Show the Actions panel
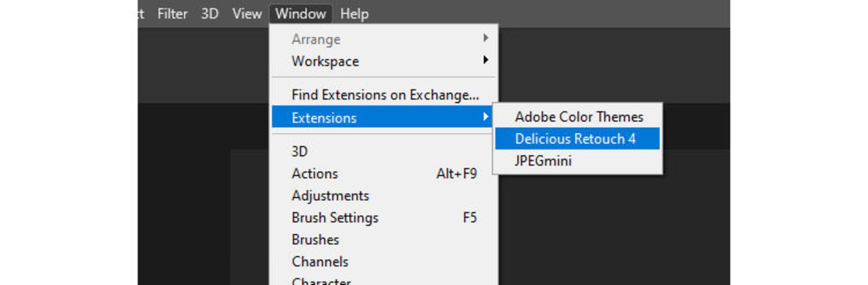This screenshot has height=285, width=868. (315, 174)
